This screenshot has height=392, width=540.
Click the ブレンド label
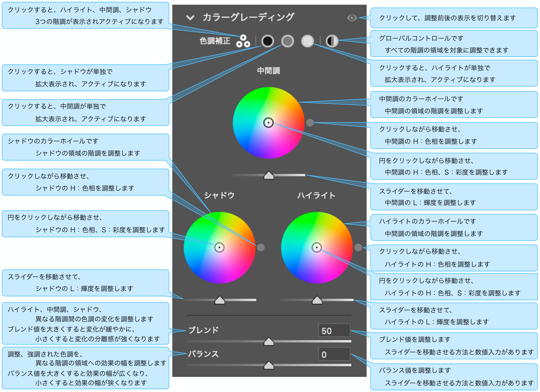click(204, 330)
